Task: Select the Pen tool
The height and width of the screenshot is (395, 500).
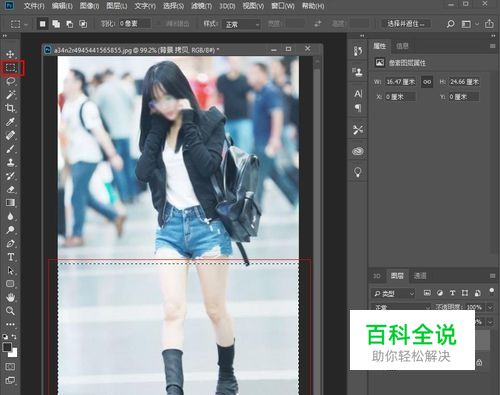Action: pyautogui.click(x=10, y=243)
